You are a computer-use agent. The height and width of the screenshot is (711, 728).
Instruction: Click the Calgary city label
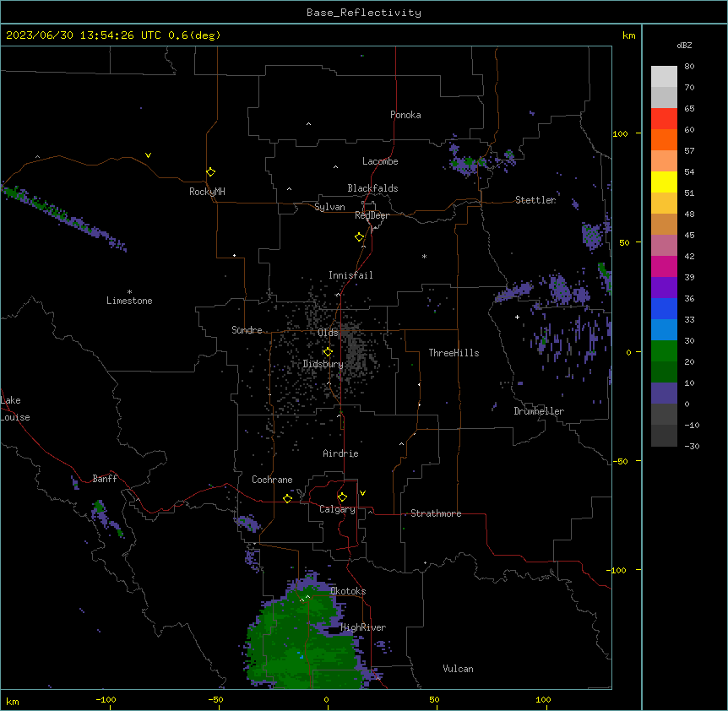pos(337,509)
